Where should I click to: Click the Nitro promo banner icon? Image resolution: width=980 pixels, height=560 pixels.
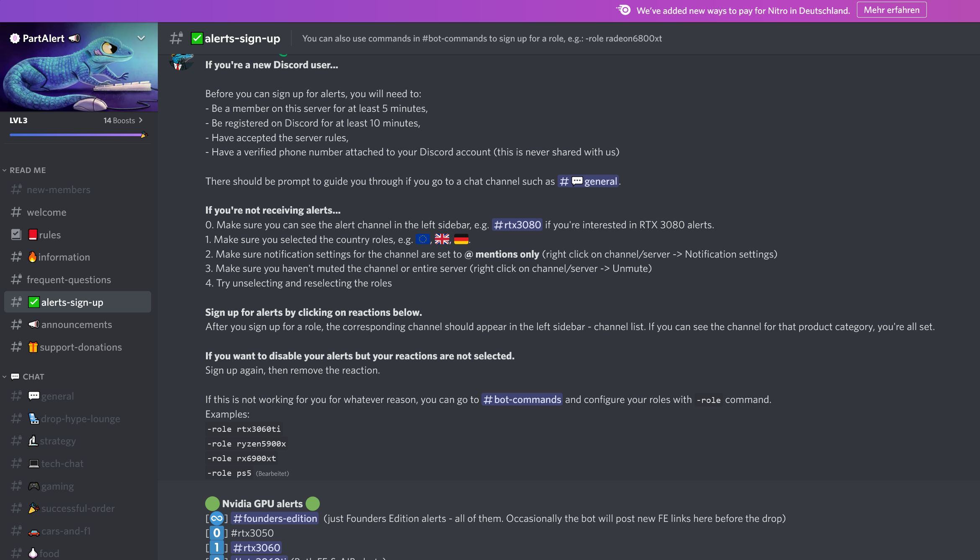point(624,10)
